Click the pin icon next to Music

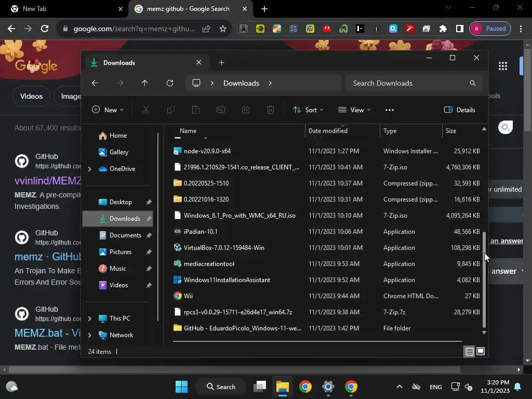pyautogui.click(x=149, y=269)
